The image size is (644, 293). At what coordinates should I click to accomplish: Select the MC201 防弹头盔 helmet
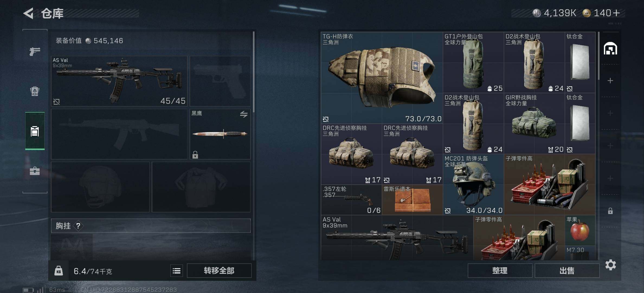474,185
